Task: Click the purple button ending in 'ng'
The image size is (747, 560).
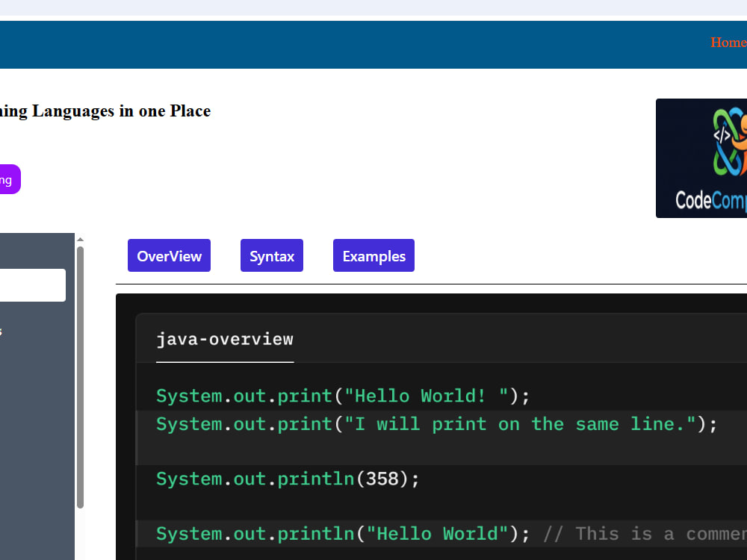Action: (x=10, y=179)
